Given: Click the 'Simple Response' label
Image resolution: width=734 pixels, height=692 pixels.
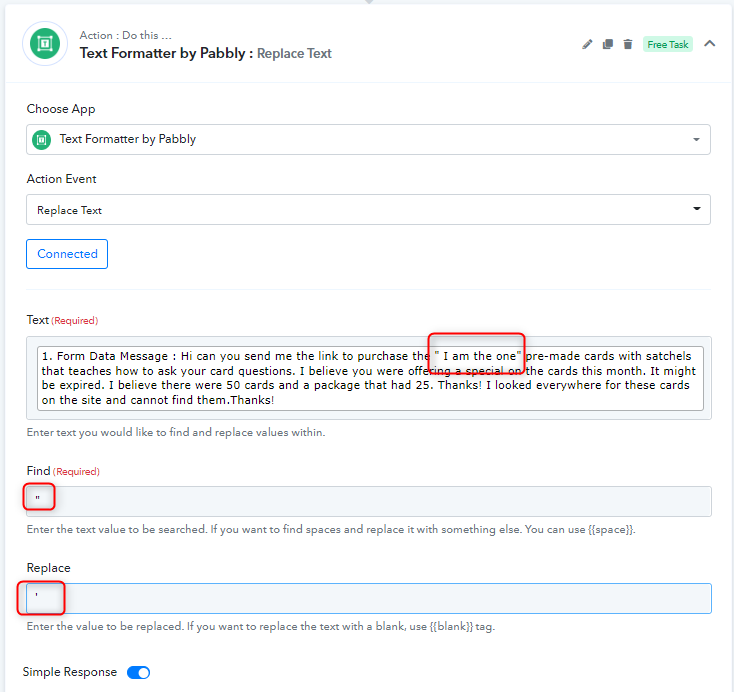Looking at the screenshot, I should pos(70,672).
